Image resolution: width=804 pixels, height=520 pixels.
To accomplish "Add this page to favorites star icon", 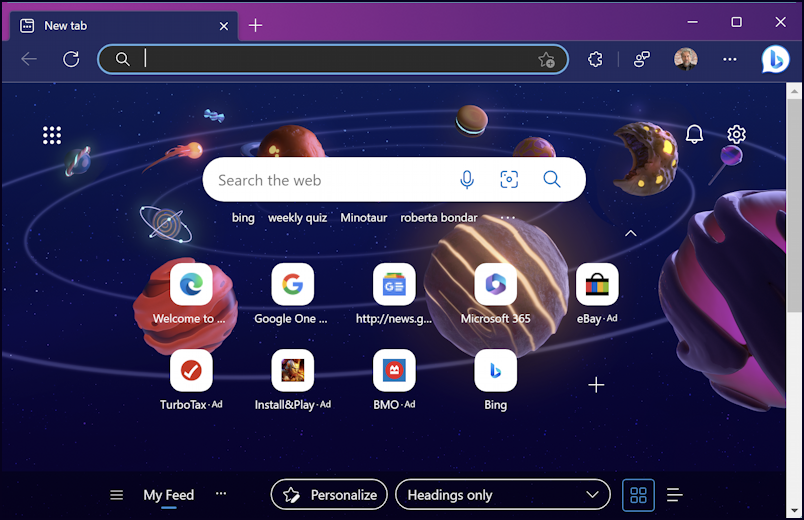I will point(547,59).
